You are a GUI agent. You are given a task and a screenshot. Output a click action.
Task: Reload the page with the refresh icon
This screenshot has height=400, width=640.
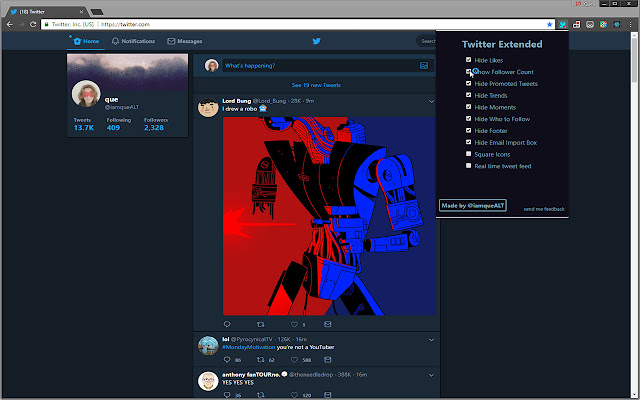(33, 24)
